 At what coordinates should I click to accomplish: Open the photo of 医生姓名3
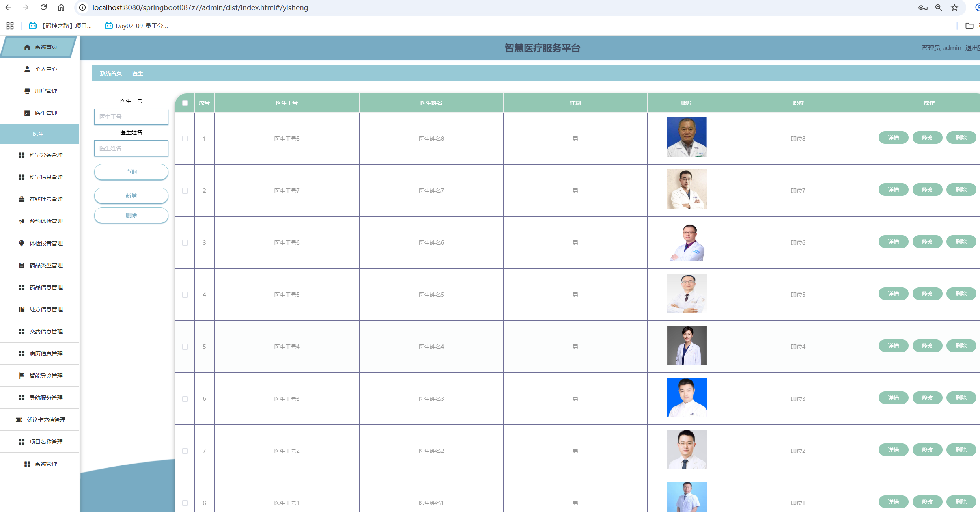pos(687,397)
